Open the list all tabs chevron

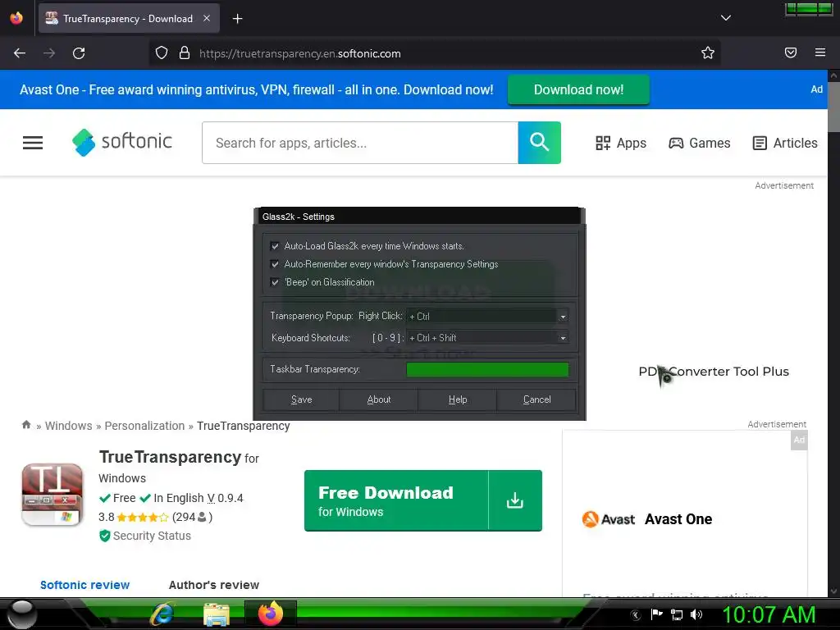click(726, 18)
